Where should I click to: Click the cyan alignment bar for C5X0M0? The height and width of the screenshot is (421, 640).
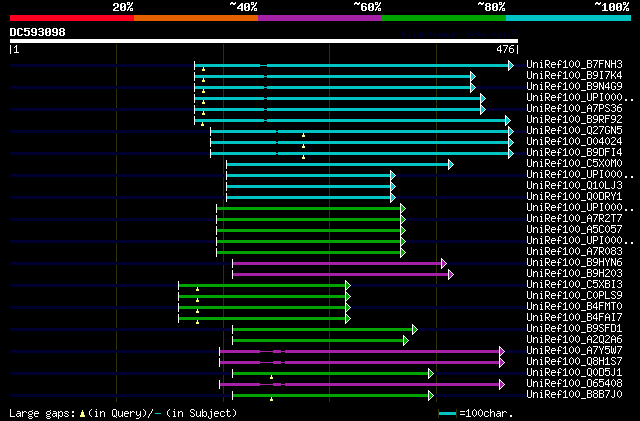pos(338,165)
